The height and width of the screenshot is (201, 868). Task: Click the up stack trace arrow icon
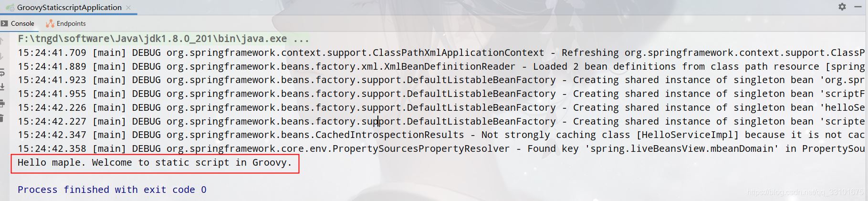tap(2, 41)
